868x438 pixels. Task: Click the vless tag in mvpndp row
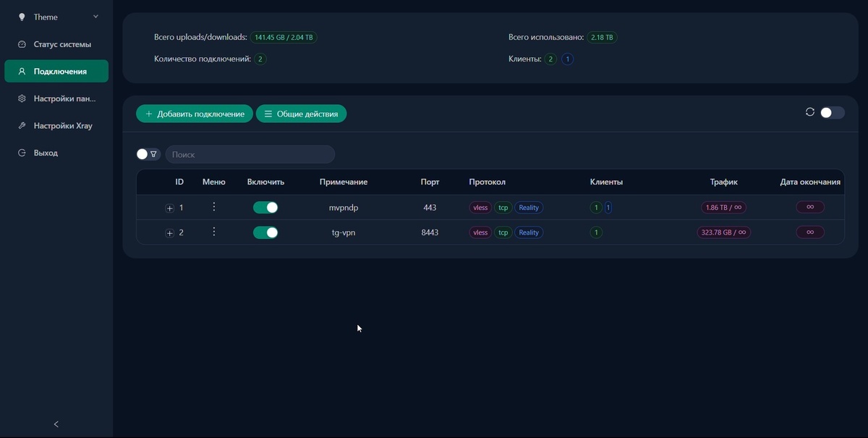480,208
